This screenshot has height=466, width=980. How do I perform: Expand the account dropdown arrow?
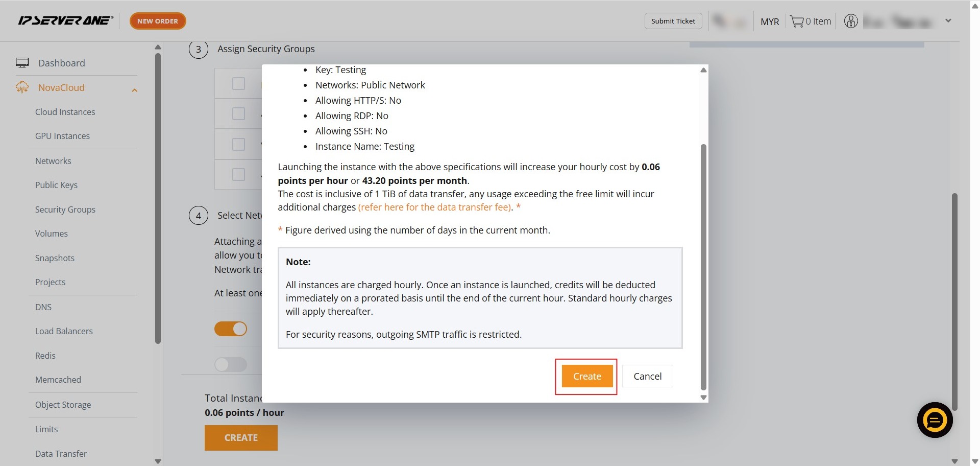(948, 21)
